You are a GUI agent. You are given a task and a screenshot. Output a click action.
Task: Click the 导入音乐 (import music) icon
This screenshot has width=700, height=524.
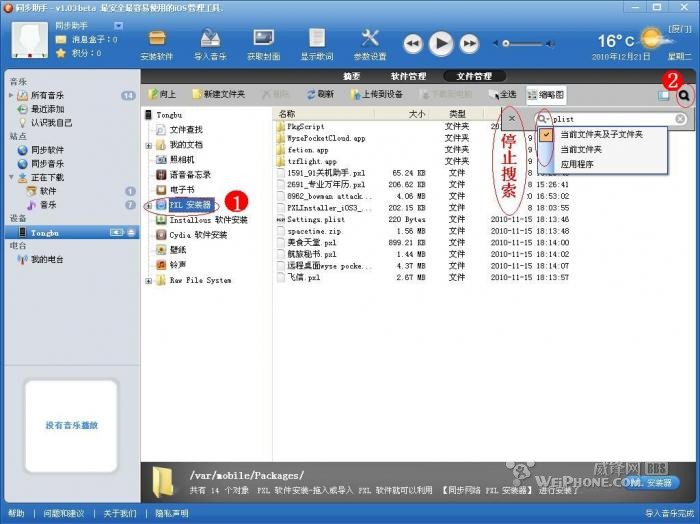210,43
